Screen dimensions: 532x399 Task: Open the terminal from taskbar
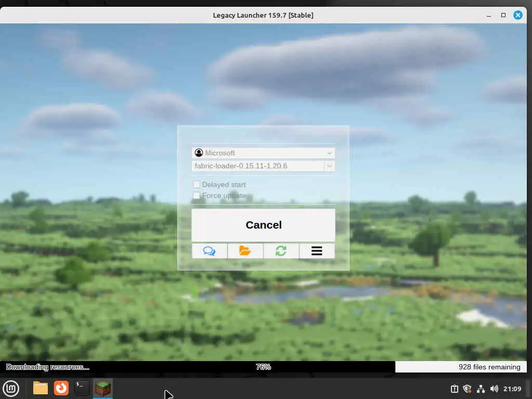(82, 388)
